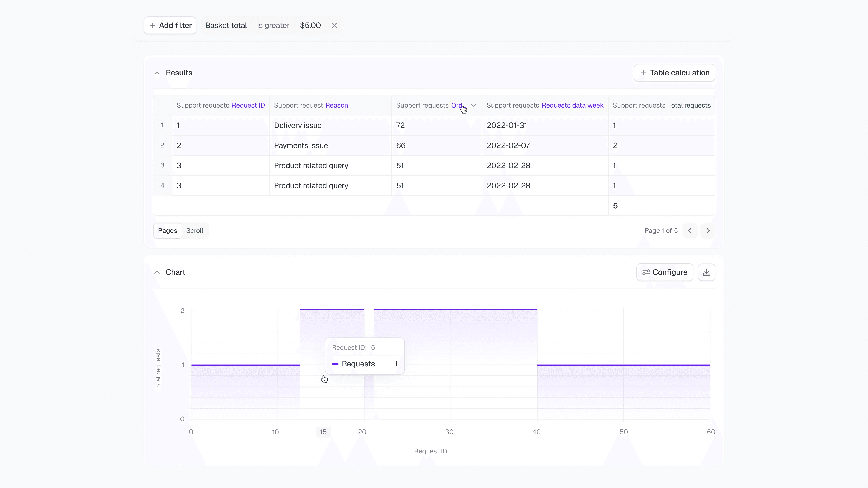
Task: Click the highlighted 15 x-axis label
Action: tap(323, 432)
